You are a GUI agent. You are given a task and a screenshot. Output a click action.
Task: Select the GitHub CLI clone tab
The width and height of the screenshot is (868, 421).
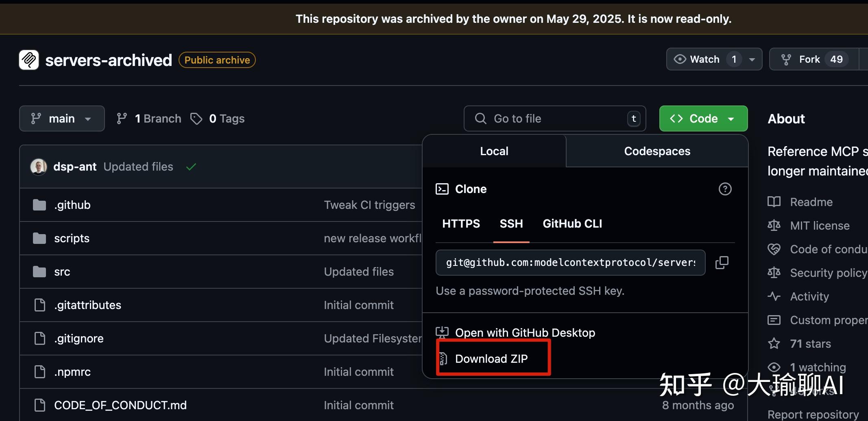(572, 224)
